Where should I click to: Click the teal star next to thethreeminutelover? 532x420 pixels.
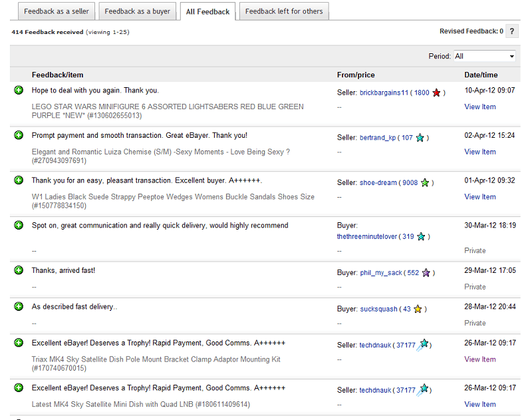421,236
